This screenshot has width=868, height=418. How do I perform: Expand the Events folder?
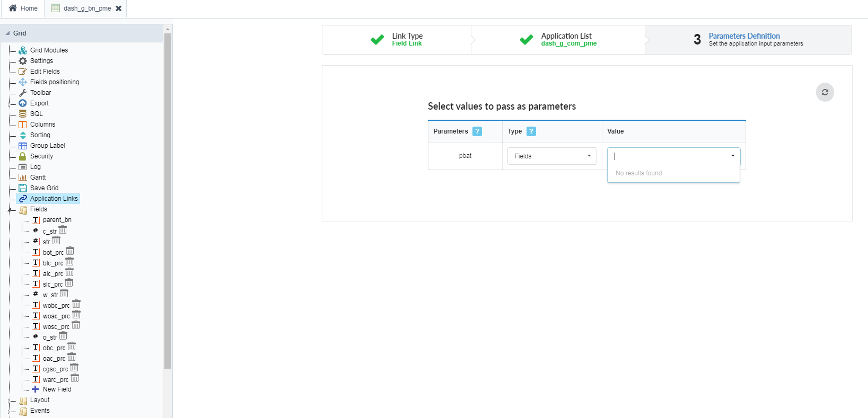click(x=10, y=411)
